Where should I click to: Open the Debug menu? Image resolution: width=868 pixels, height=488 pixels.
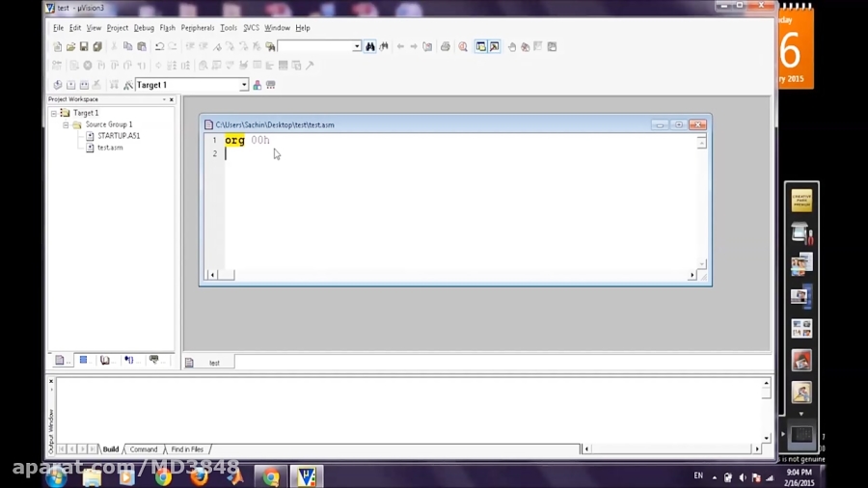[x=144, y=28]
